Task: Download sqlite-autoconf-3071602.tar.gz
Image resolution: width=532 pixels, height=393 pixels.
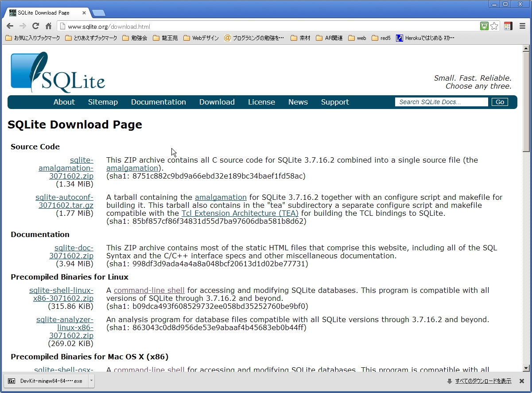Action: click(64, 201)
